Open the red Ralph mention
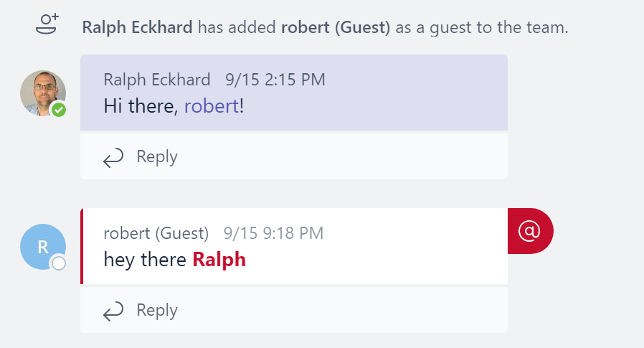 click(x=219, y=260)
